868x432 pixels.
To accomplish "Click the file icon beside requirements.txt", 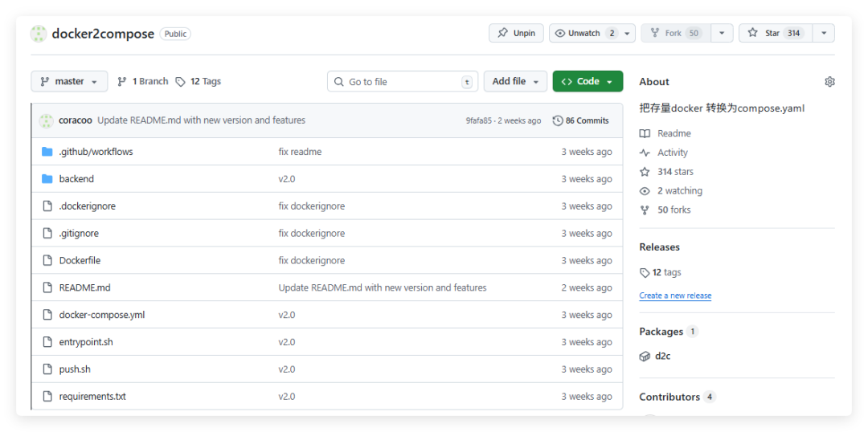I will click(47, 396).
